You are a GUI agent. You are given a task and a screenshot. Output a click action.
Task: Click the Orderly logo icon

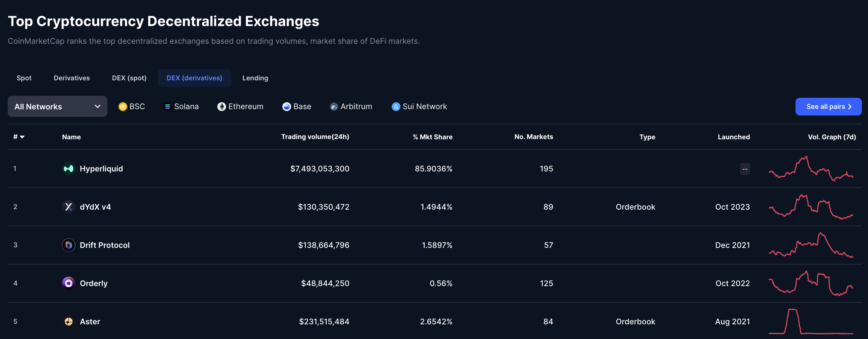[x=68, y=283]
